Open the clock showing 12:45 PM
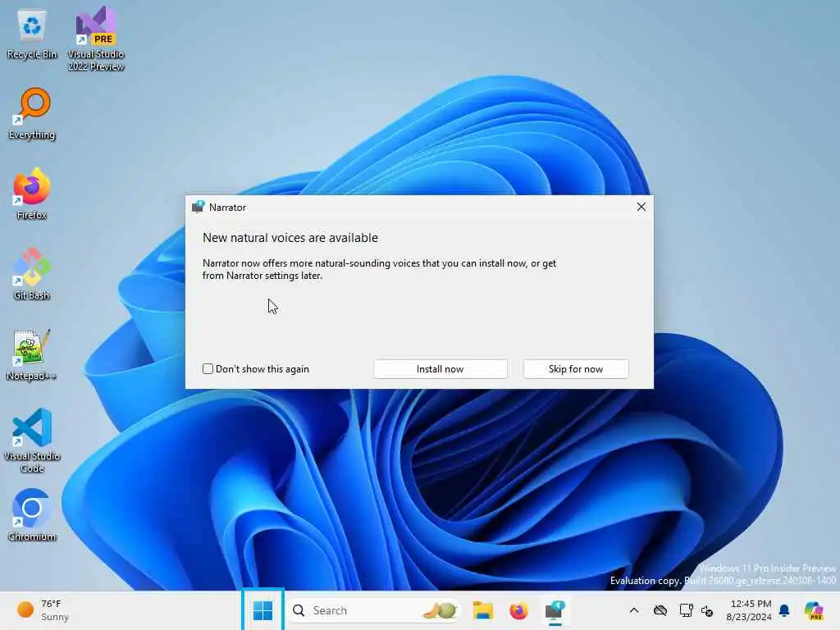This screenshot has width=840, height=630. tap(749, 610)
